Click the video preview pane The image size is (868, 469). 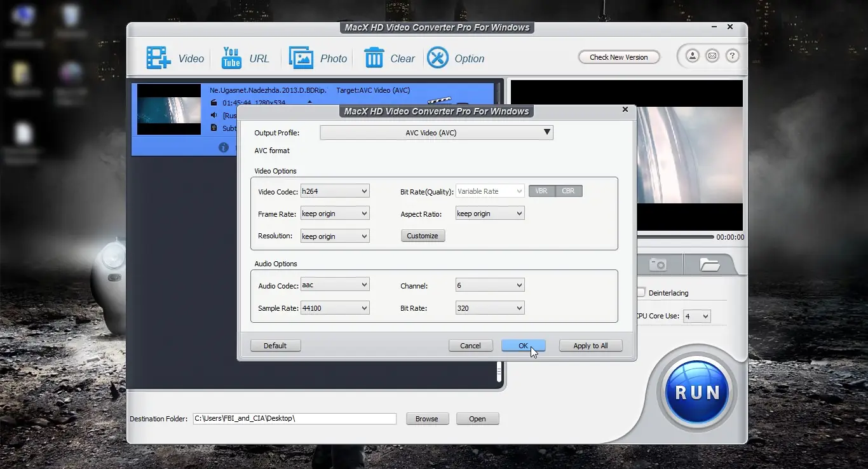(690, 155)
